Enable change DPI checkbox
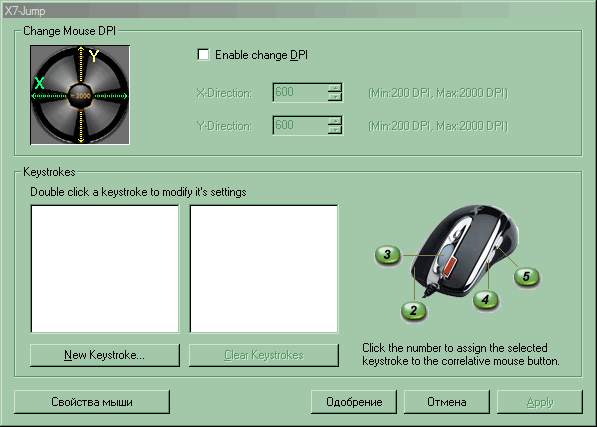 [203, 55]
